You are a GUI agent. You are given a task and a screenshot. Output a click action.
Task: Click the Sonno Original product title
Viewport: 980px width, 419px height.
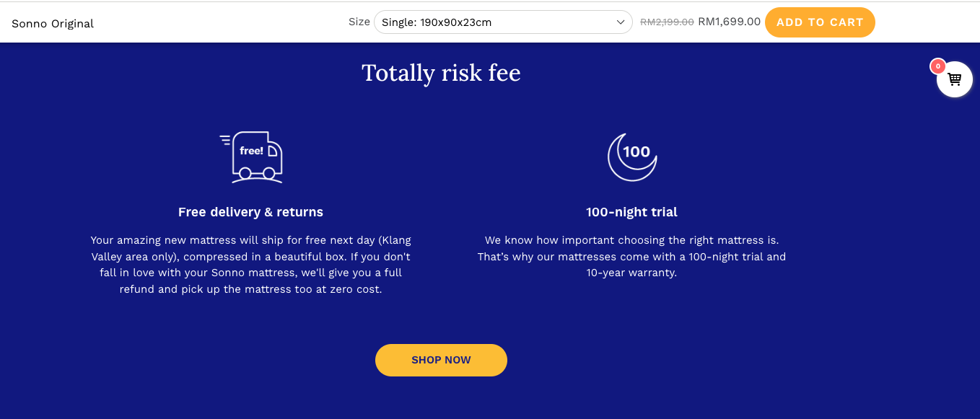(53, 24)
